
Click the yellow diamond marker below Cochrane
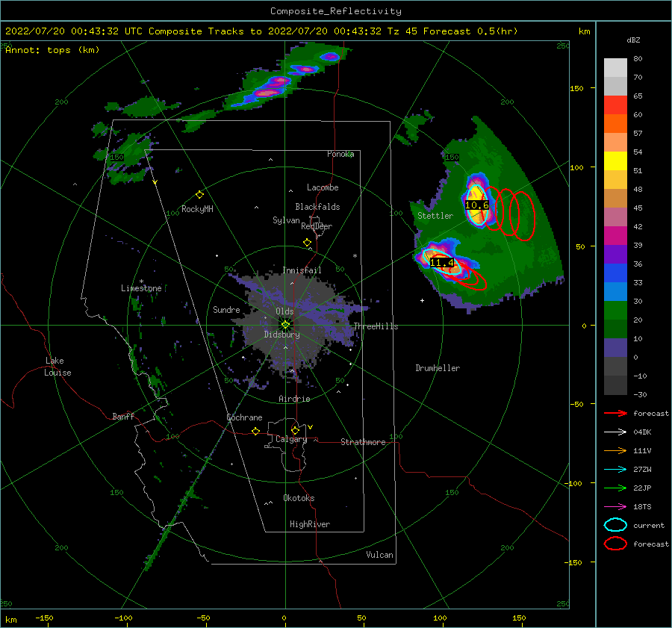(256, 432)
